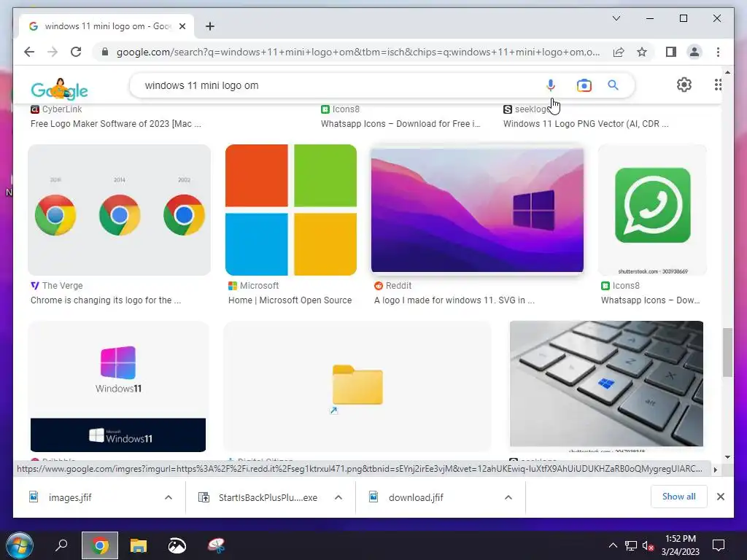Open the tab search dropdown chevron
Image resolution: width=747 pixels, height=560 pixels.
pos(616,18)
